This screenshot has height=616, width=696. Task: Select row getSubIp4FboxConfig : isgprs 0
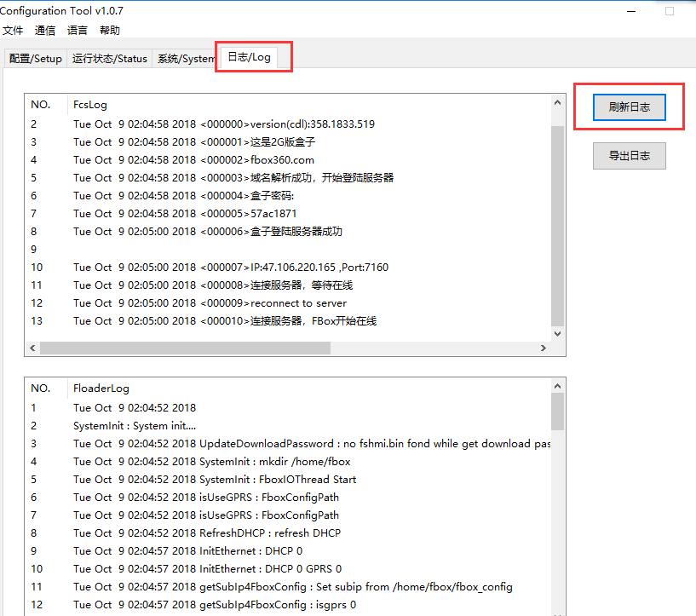pyautogui.click(x=288, y=605)
